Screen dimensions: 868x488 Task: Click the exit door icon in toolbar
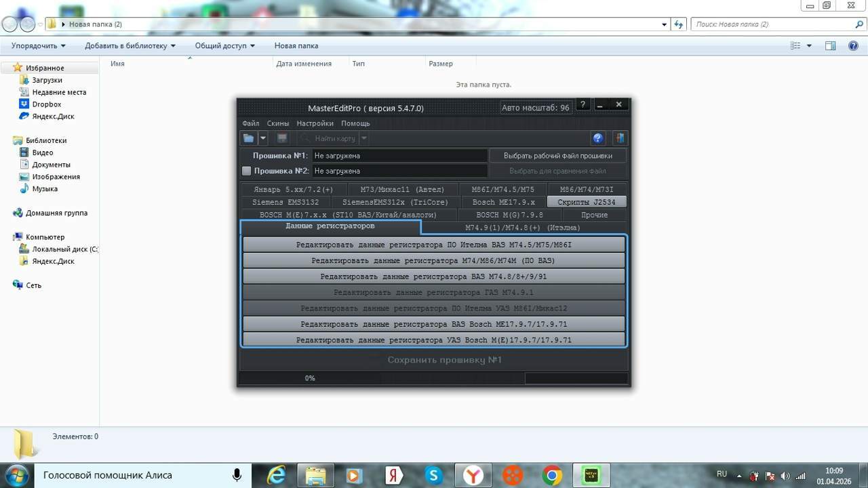pos(619,138)
